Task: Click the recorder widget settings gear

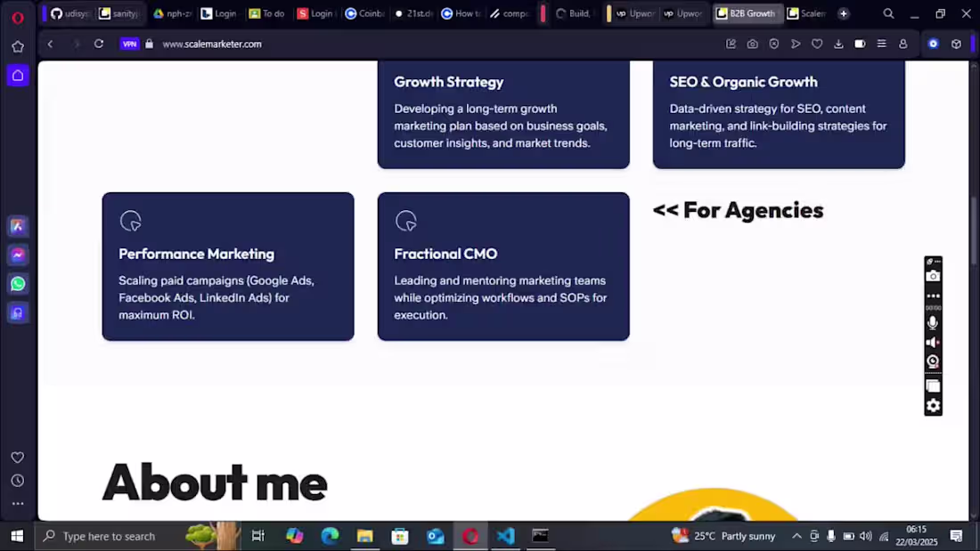Action: pyautogui.click(x=933, y=405)
